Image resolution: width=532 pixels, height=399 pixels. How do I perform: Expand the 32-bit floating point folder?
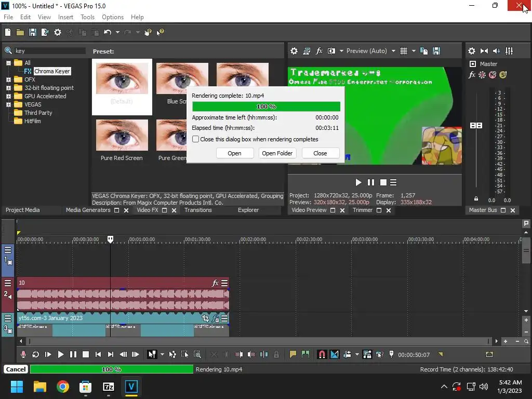click(8, 88)
